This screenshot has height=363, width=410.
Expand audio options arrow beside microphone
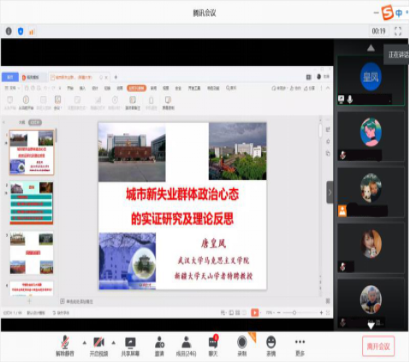pyautogui.click(x=84, y=342)
